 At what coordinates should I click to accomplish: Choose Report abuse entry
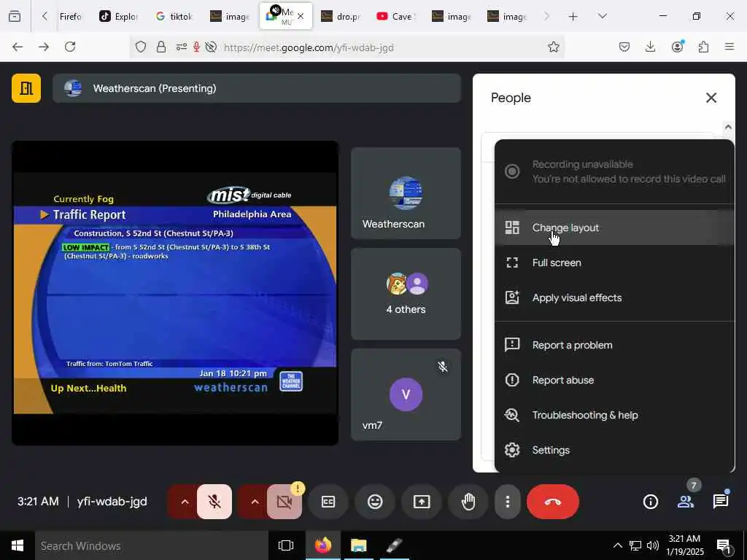[614, 380]
